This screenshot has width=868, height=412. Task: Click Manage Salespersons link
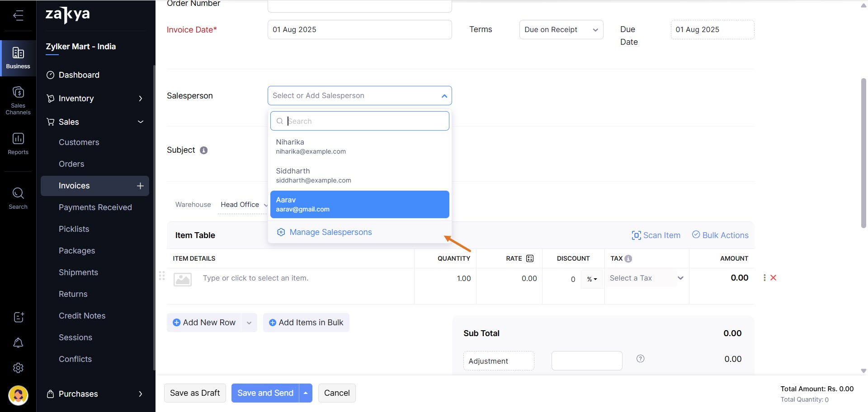(330, 232)
